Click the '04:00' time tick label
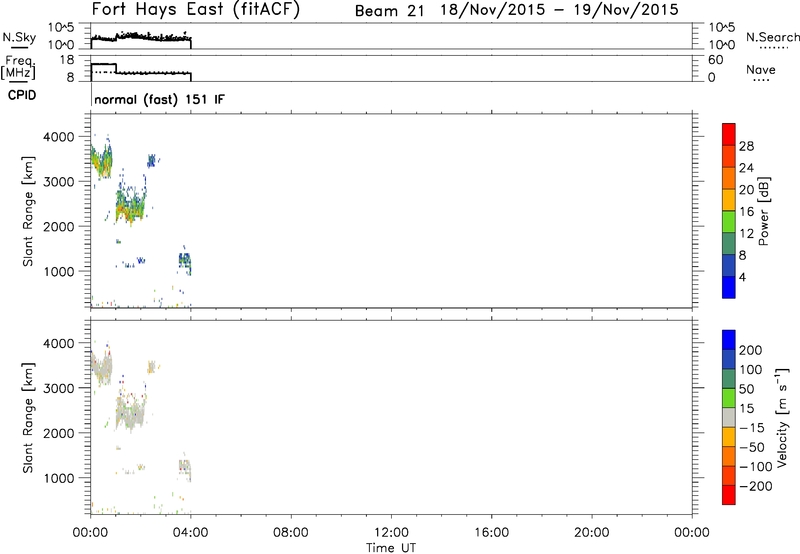The width and height of the screenshot is (800, 554). point(191,533)
